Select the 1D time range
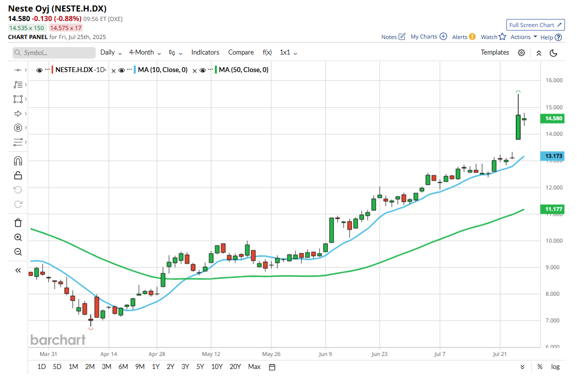Screen dimensions: 588x383 click(42, 367)
